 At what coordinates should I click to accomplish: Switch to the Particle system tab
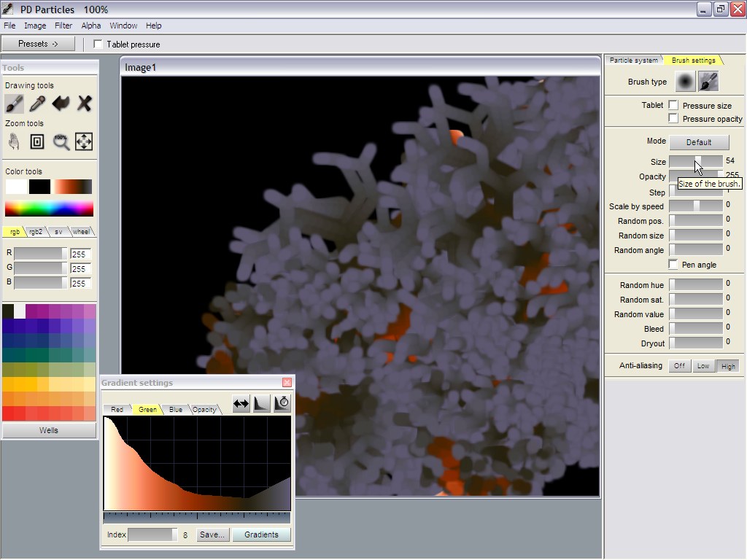coord(633,61)
